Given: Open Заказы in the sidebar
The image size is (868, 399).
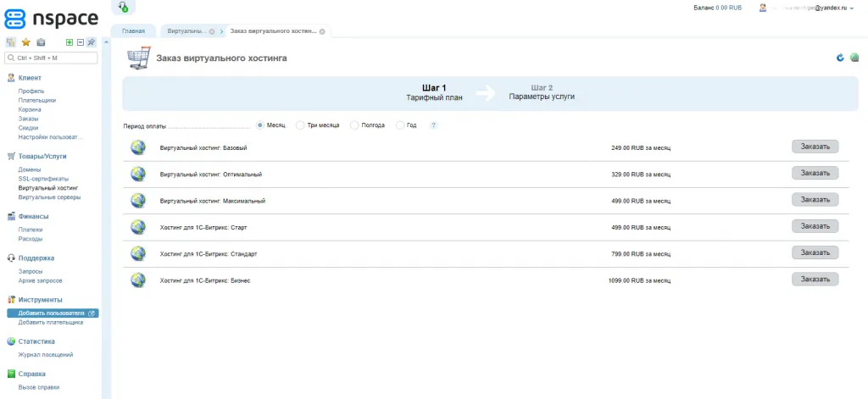Looking at the screenshot, I should pos(28,119).
